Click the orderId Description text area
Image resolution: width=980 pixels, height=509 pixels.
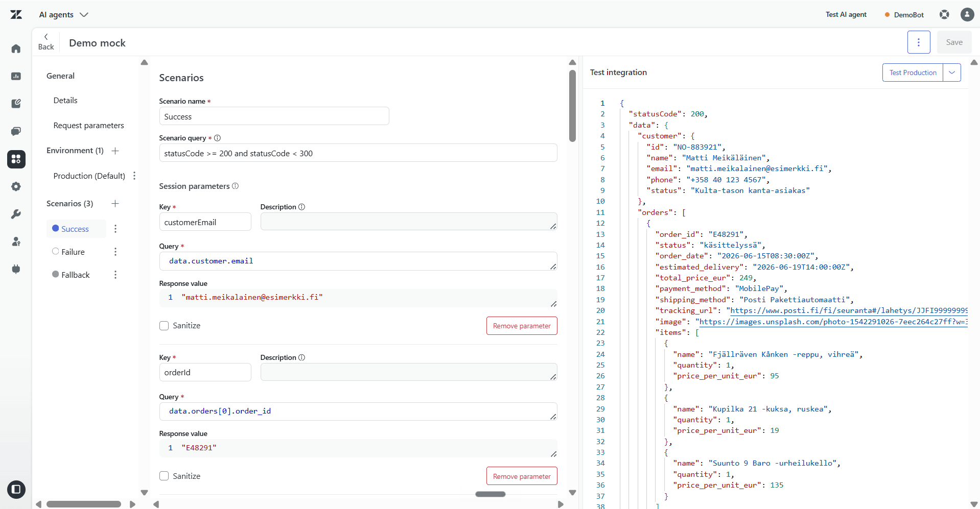pyautogui.click(x=409, y=372)
